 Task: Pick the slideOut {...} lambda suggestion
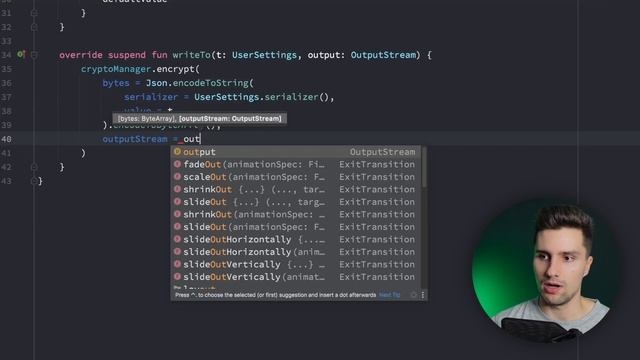point(297,202)
